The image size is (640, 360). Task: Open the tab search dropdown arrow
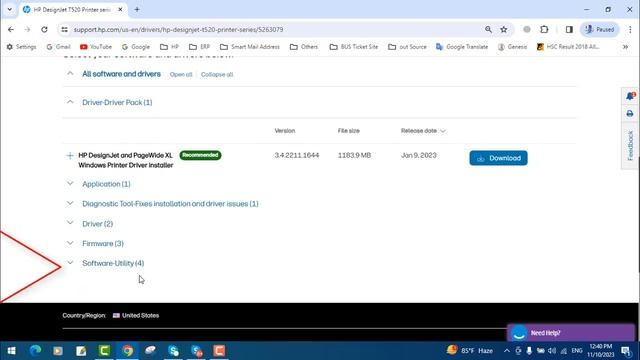9,9
